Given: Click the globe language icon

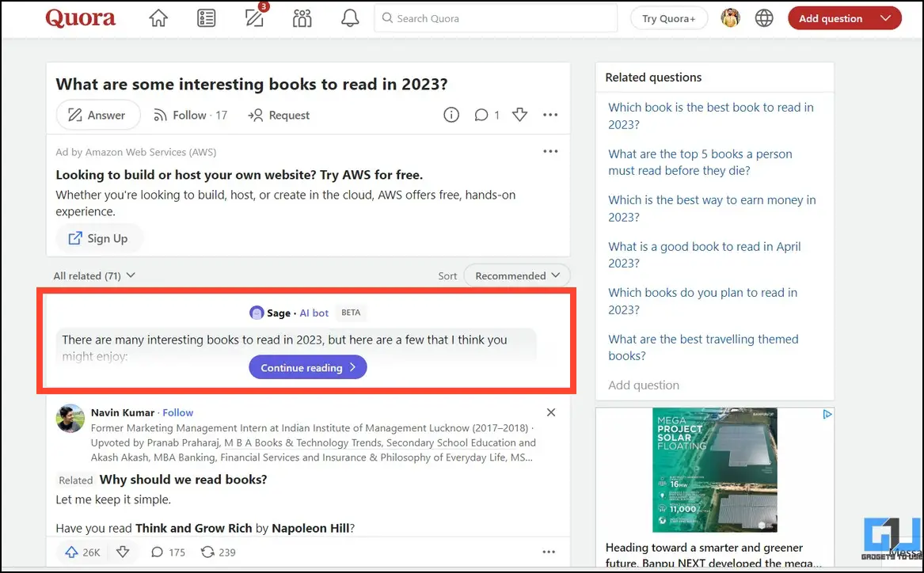Looking at the screenshot, I should (x=764, y=18).
